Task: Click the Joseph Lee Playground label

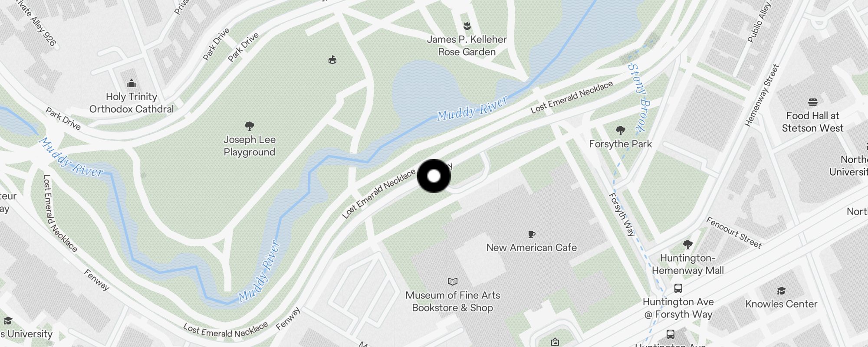Action: coord(250,146)
